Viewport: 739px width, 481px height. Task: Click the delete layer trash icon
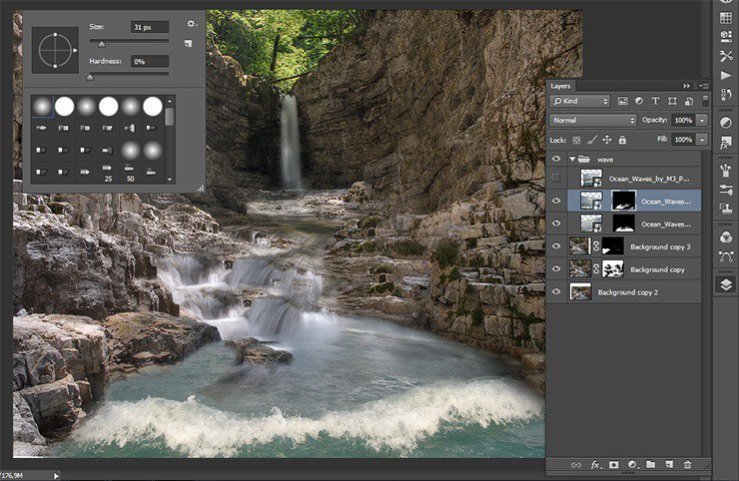(x=687, y=464)
